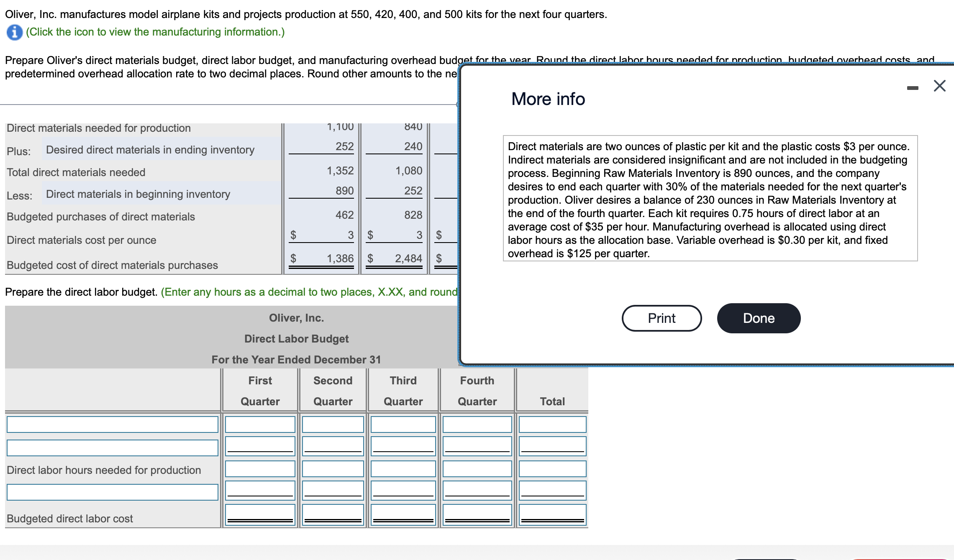954x560 pixels.
Task: Select First Quarter direct labor hours needed field
Action: [x=260, y=469]
